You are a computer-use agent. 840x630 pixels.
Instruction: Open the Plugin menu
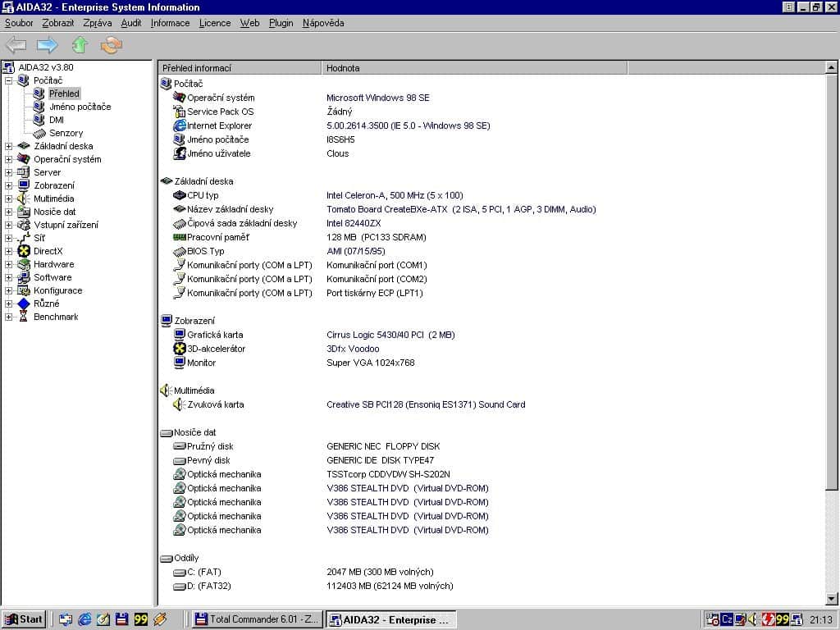coord(281,23)
